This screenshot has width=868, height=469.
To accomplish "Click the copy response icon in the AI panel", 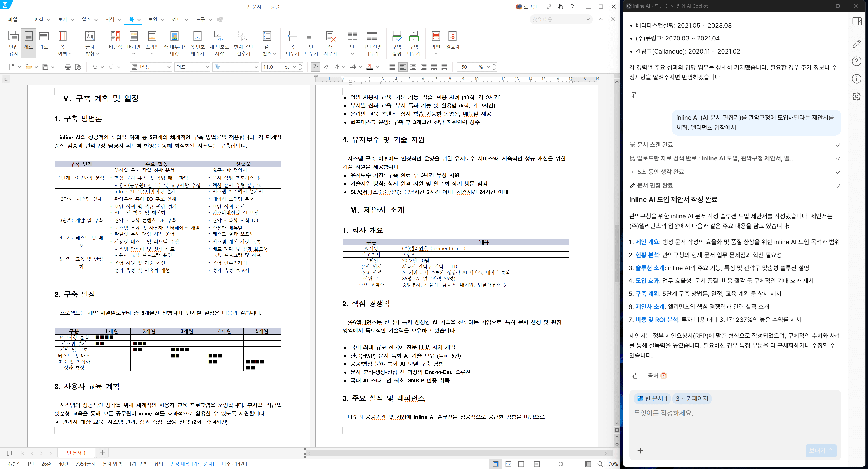I will 635,95.
